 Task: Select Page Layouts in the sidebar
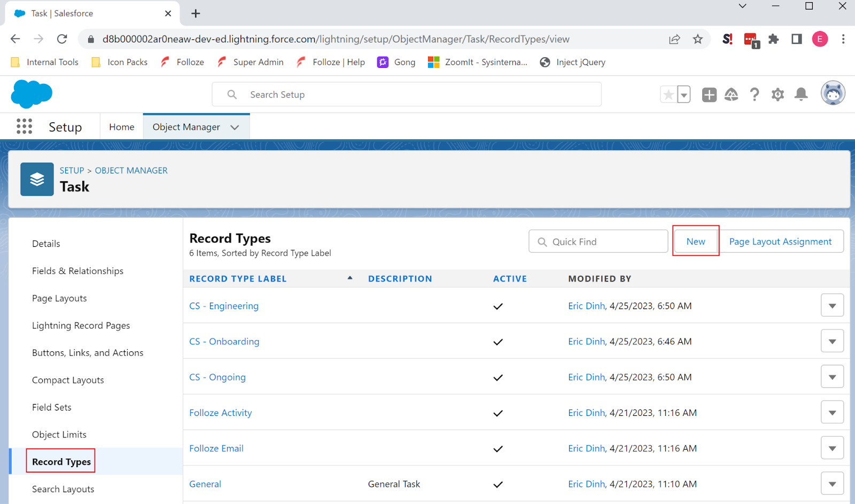pos(59,298)
